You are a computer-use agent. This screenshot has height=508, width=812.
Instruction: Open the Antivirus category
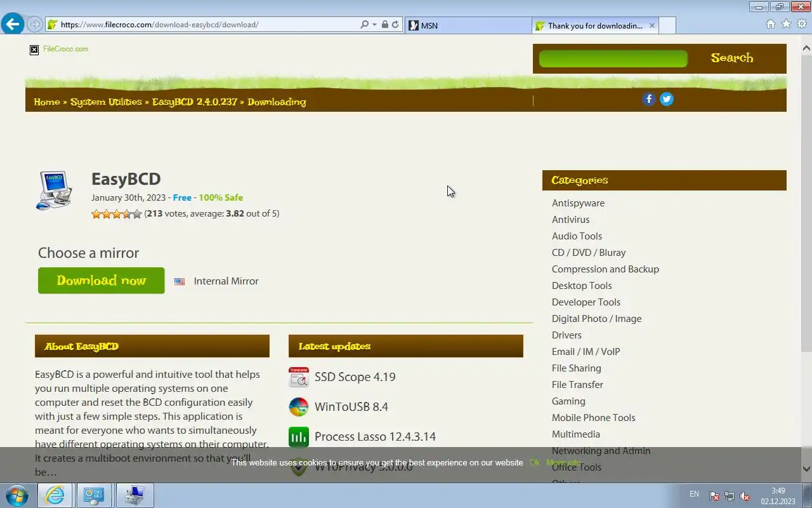[x=570, y=220]
